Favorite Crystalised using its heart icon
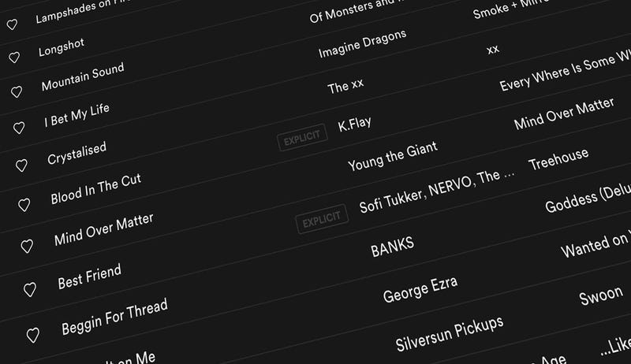631x364 pixels. [x=21, y=165]
